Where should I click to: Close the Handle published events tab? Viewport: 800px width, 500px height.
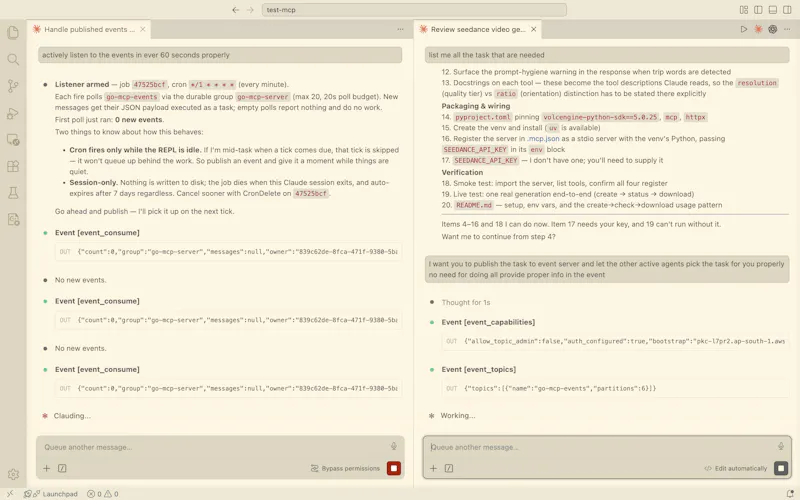tap(143, 29)
